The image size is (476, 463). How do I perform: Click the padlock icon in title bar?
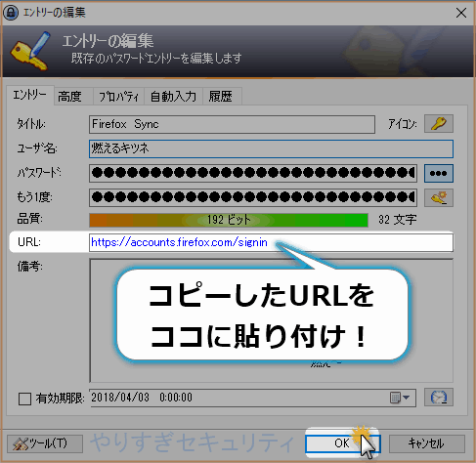click(11, 13)
